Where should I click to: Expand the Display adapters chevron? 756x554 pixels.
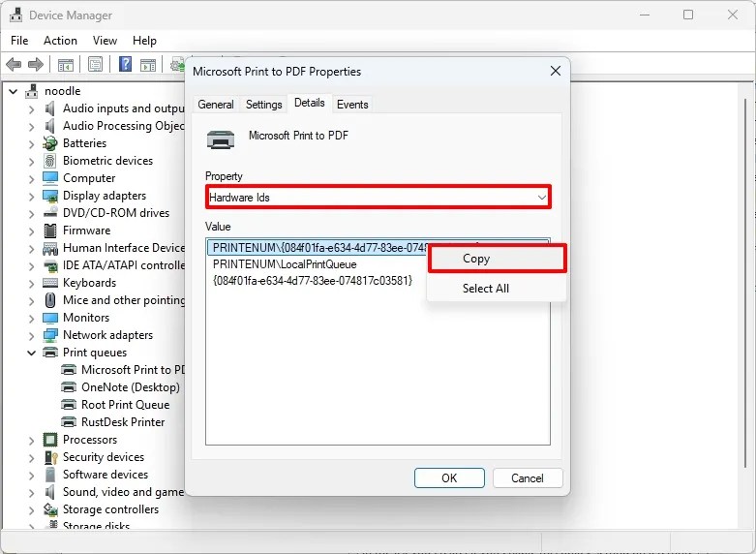(31, 196)
